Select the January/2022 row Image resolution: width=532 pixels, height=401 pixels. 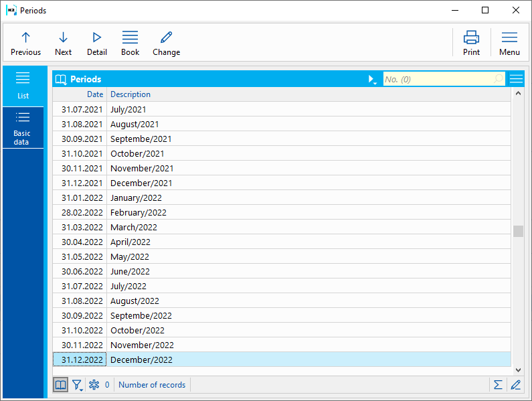click(282, 197)
